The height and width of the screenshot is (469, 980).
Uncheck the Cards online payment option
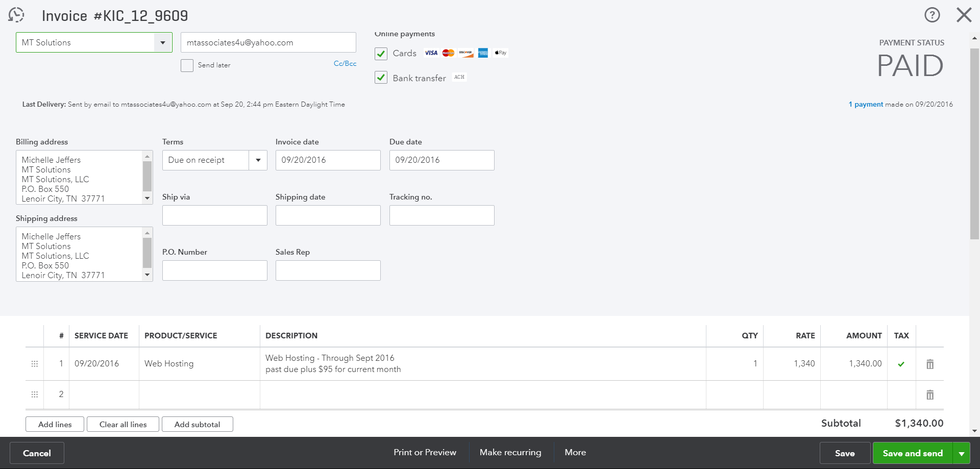[x=381, y=54]
